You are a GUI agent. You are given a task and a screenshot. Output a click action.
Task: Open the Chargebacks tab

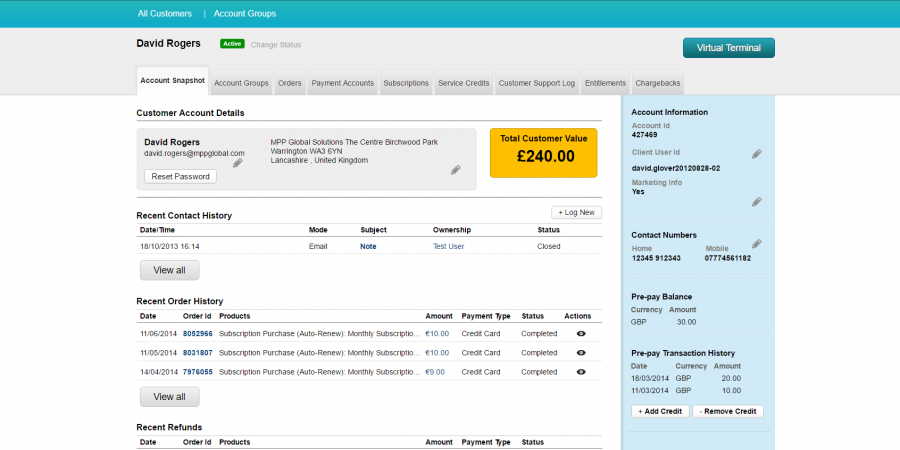[659, 83]
